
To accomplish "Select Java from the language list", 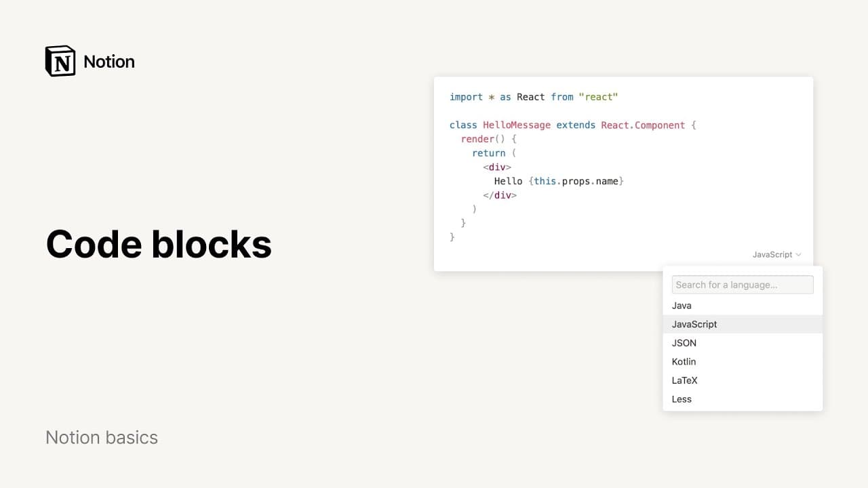I will (682, 306).
